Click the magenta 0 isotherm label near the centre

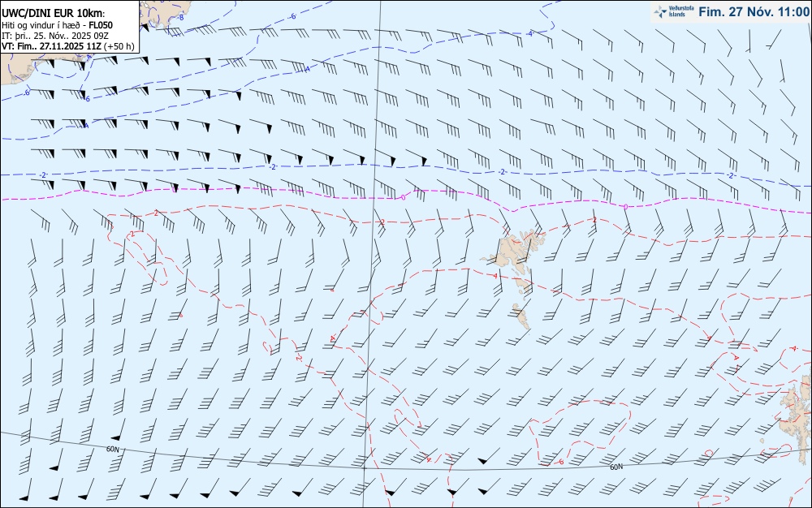pos(404,198)
